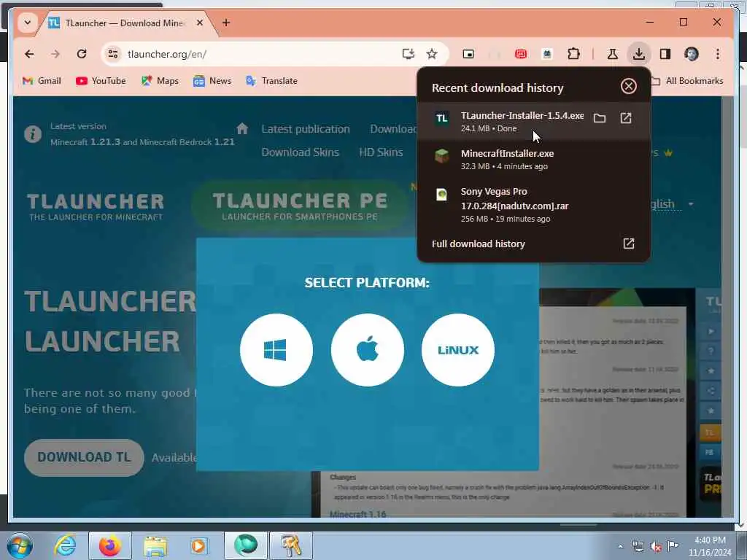The image size is (747, 560).
Task: Launch Internet Explorer from the taskbar
Action: point(65,545)
